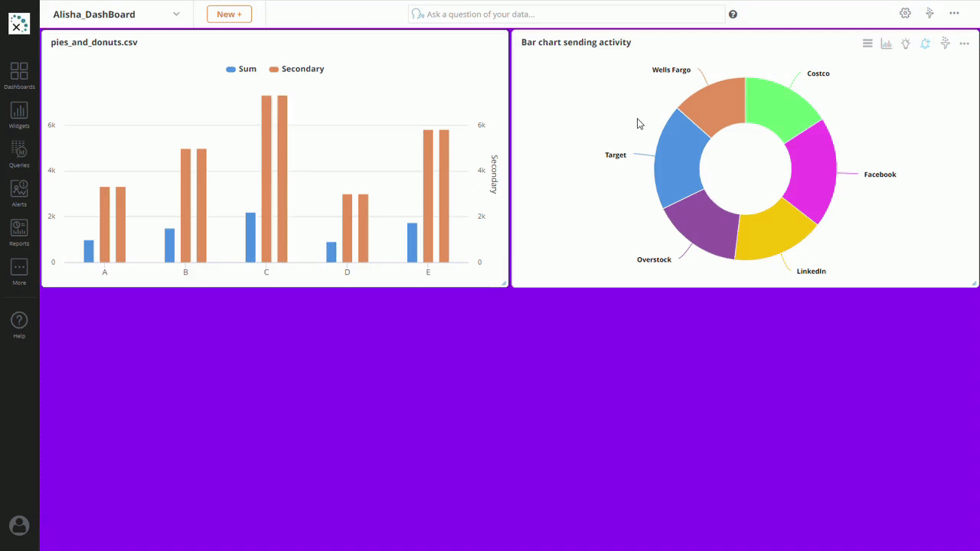Click the green Costco donut slice
This screenshot has height=551, width=980.
(781, 106)
